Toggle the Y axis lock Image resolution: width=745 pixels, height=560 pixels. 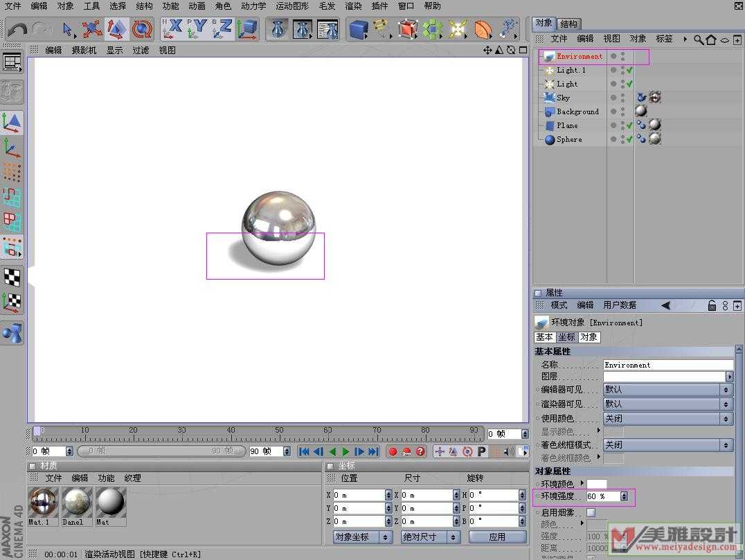click(x=197, y=28)
